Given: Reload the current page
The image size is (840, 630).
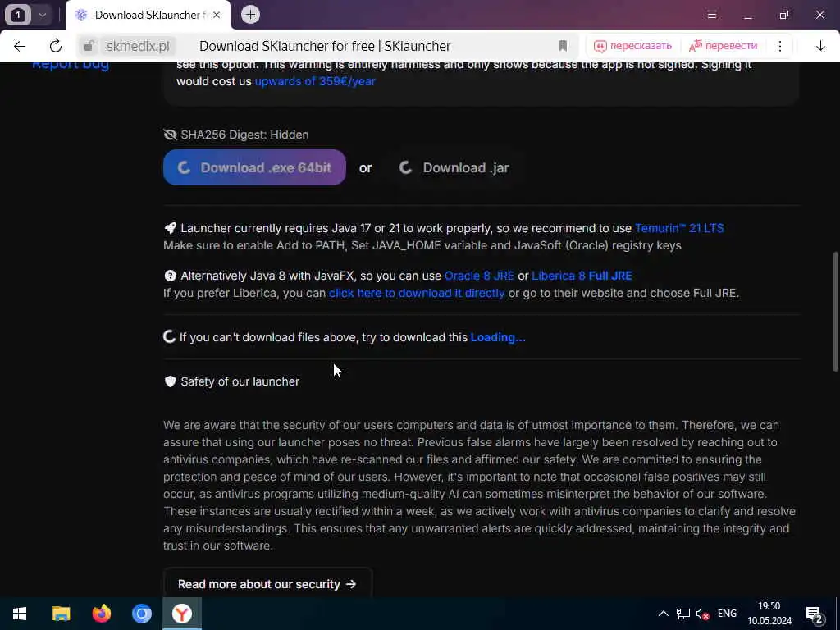Looking at the screenshot, I should [x=56, y=46].
